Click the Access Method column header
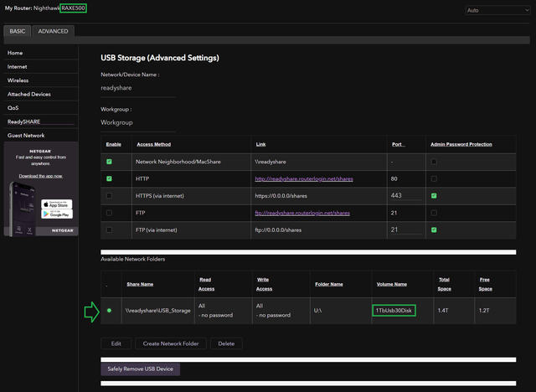Image resolution: width=536 pixels, height=392 pixels. 154,144
